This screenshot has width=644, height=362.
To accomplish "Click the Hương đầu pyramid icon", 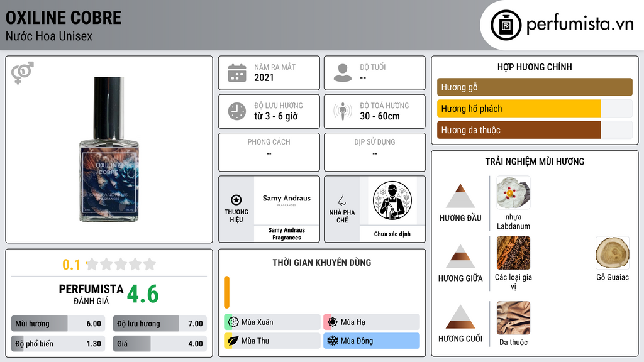I will pyautogui.click(x=460, y=196).
